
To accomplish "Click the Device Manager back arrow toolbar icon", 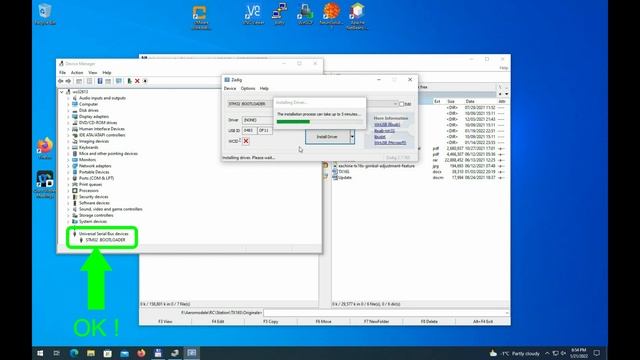I will click(61, 81).
